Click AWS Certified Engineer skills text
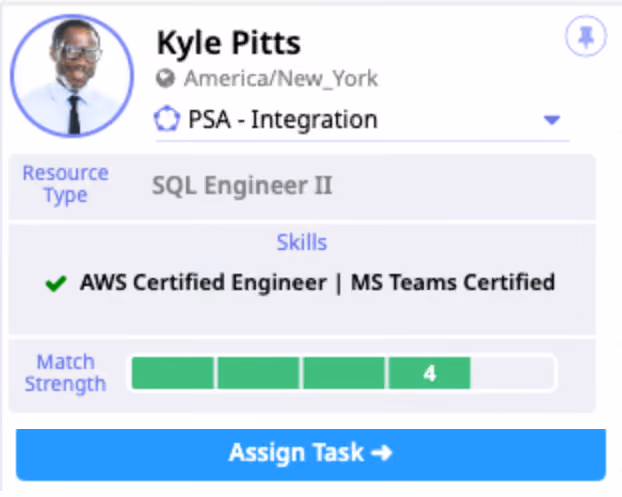Viewport: 622px width, 497px height. pyautogui.click(x=203, y=283)
